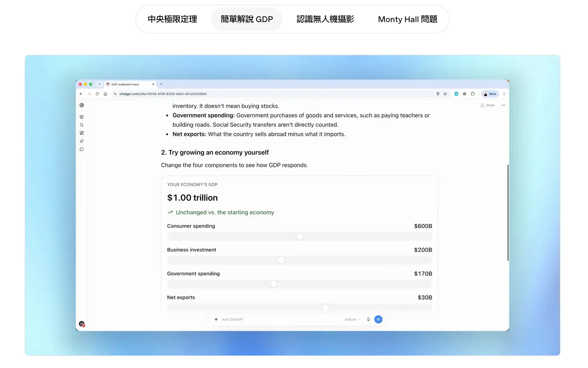The height and width of the screenshot is (368, 588).
Task: Click the Share button
Action: pyautogui.click(x=487, y=105)
